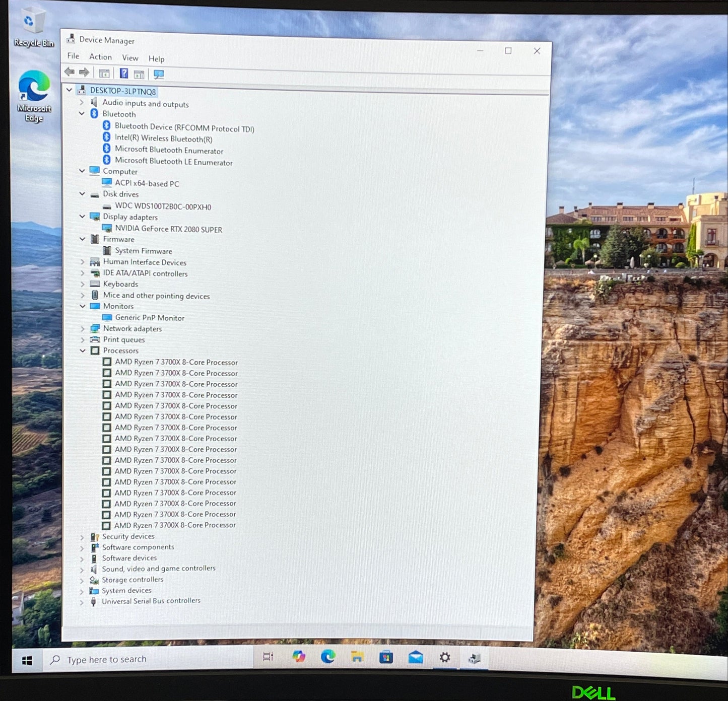The height and width of the screenshot is (701, 728).
Task: Collapse the Bluetooth category
Action: coord(82,114)
